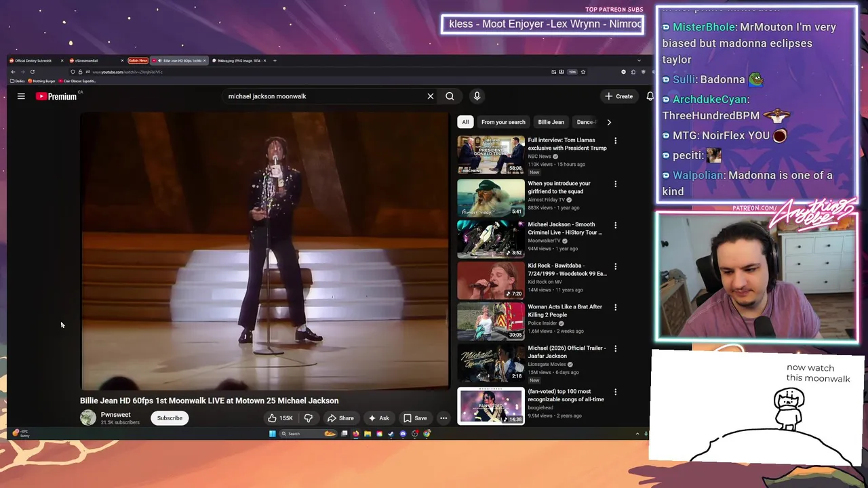This screenshot has width=868, height=488.
Task: Open the Pwnsweet channel avatar
Action: pos(88,418)
